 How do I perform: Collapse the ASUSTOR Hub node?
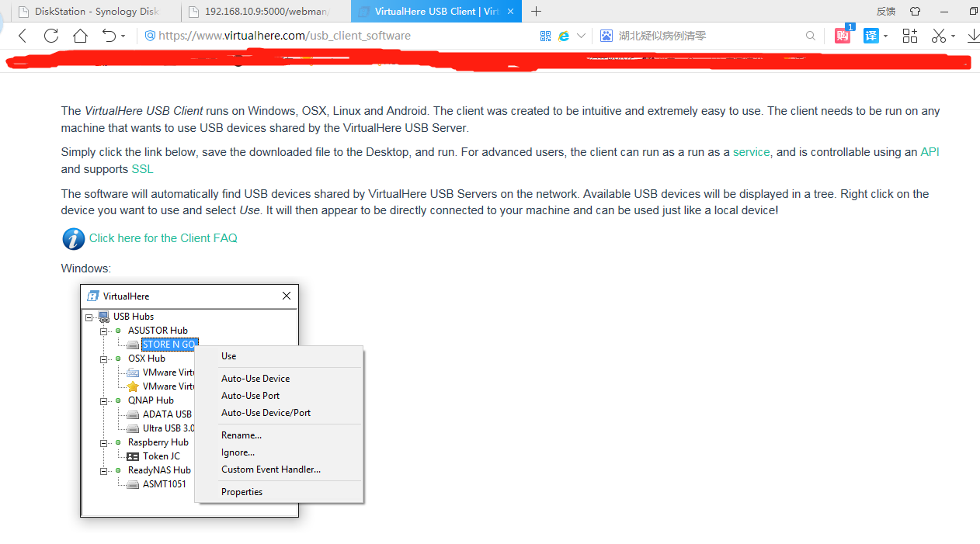[104, 331]
